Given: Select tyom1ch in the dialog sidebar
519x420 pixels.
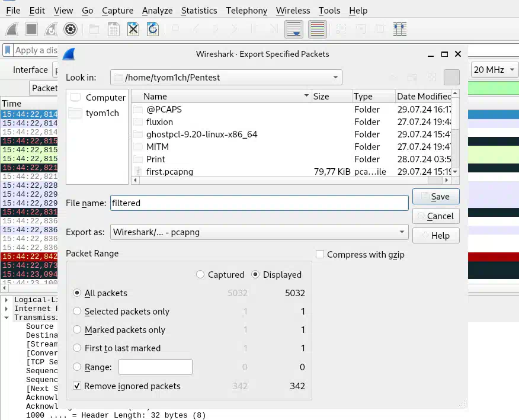Looking at the screenshot, I should [98, 113].
